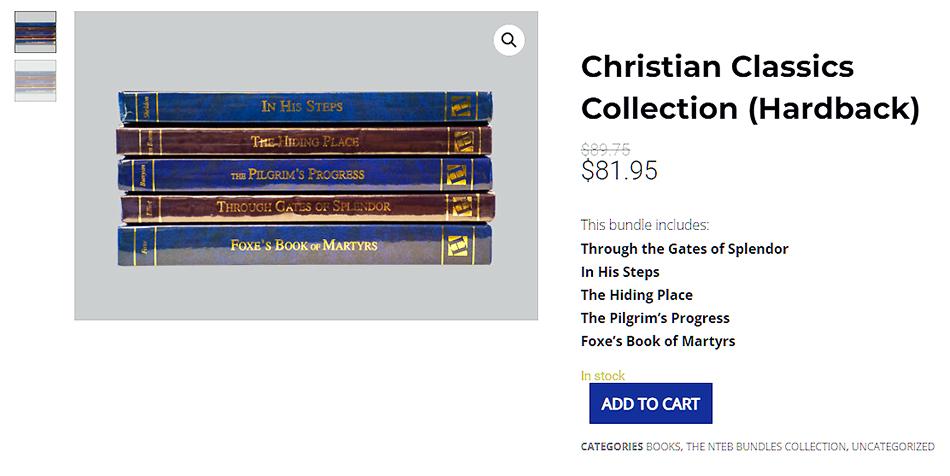The width and height of the screenshot is (950, 476).
Task: Open the UNCATEGORIZED category link
Action: tap(894, 447)
